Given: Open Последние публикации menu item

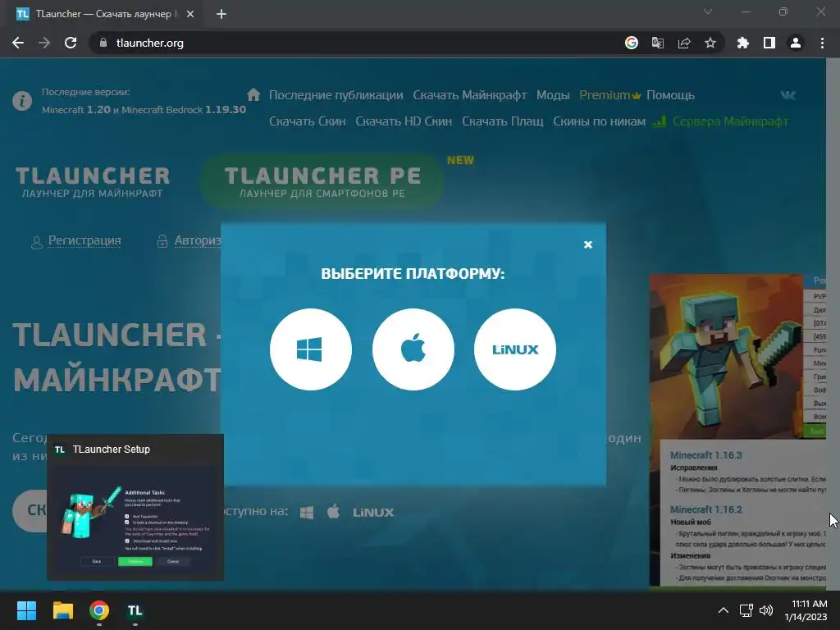Looking at the screenshot, I should point(336,95).
